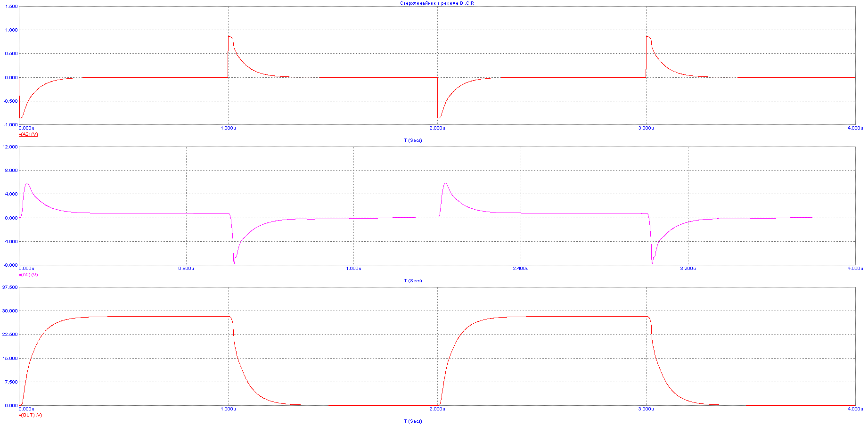
Task: Click T (Secs) label under middle plot
Action: [413, 281]
